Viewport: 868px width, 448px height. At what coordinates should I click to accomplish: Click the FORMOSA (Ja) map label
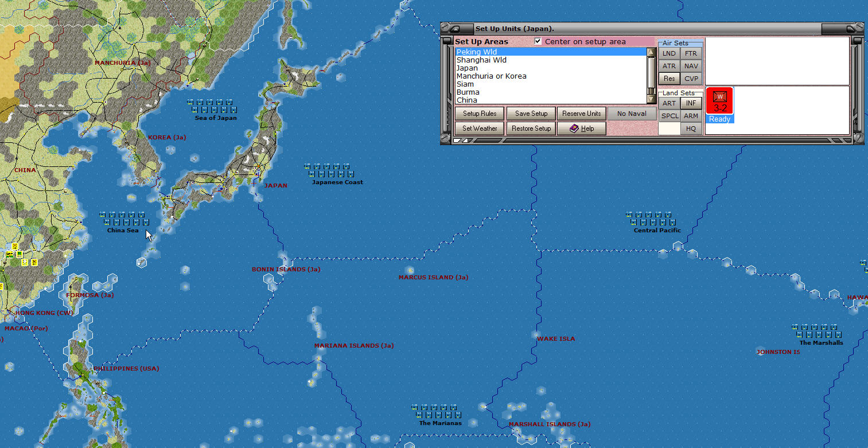[x=89, y=295]
